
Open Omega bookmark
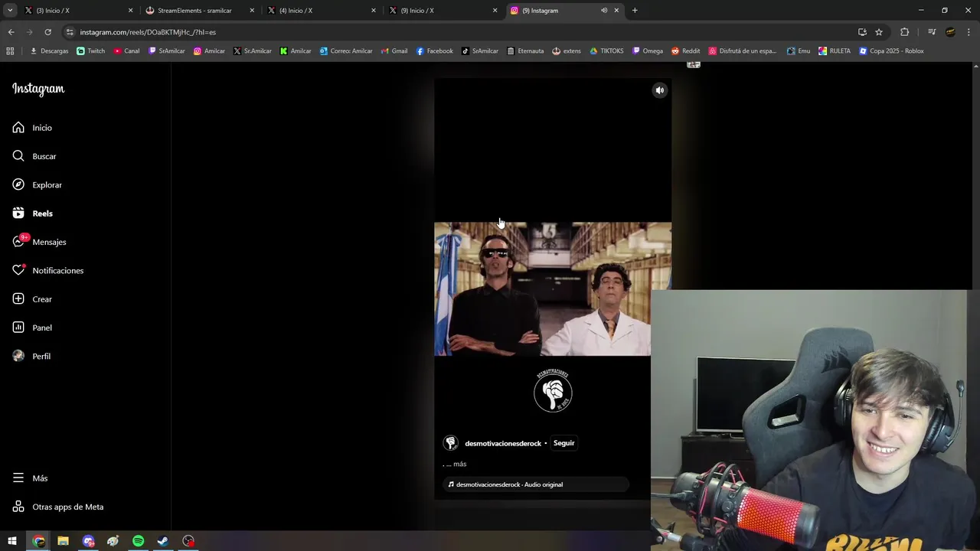(647, 51)
